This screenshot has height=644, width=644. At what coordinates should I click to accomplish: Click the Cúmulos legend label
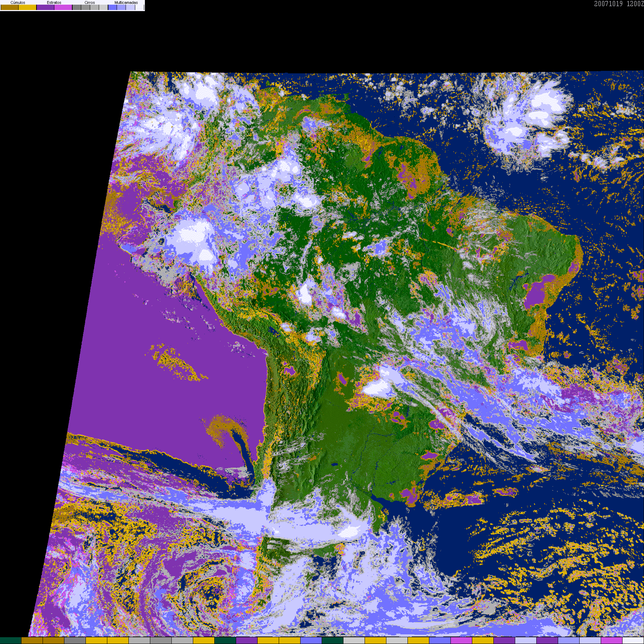(18, 3)
